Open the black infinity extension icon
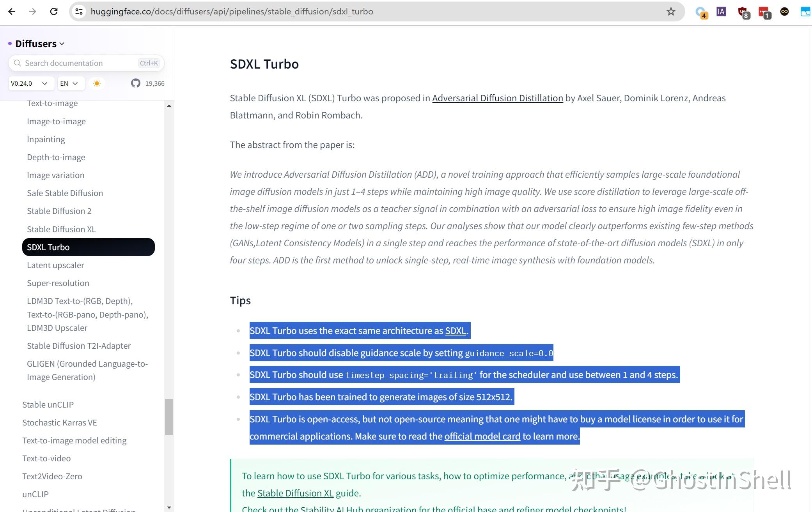The width and height of the screenshot is (812, 512). pos(784,12)
